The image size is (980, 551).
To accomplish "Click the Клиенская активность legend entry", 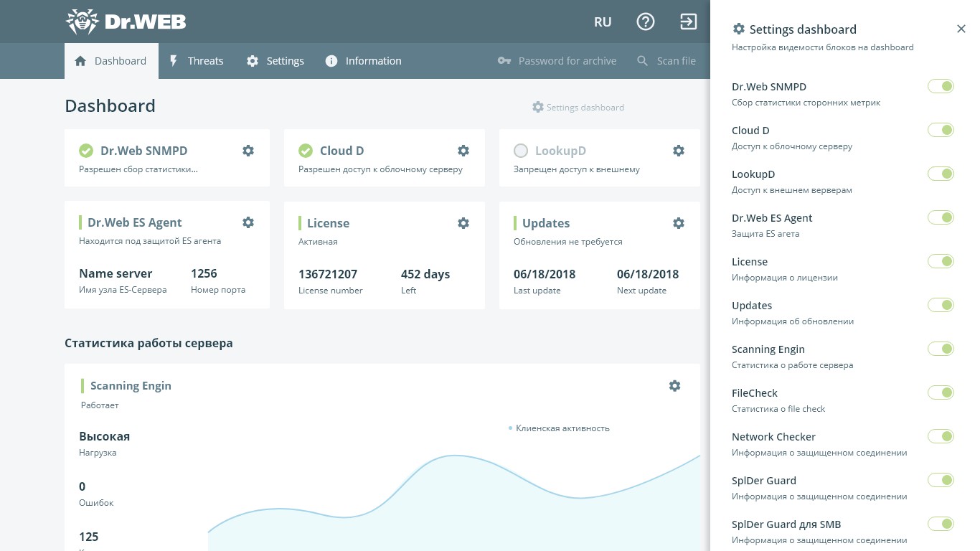I will point(560,428).
